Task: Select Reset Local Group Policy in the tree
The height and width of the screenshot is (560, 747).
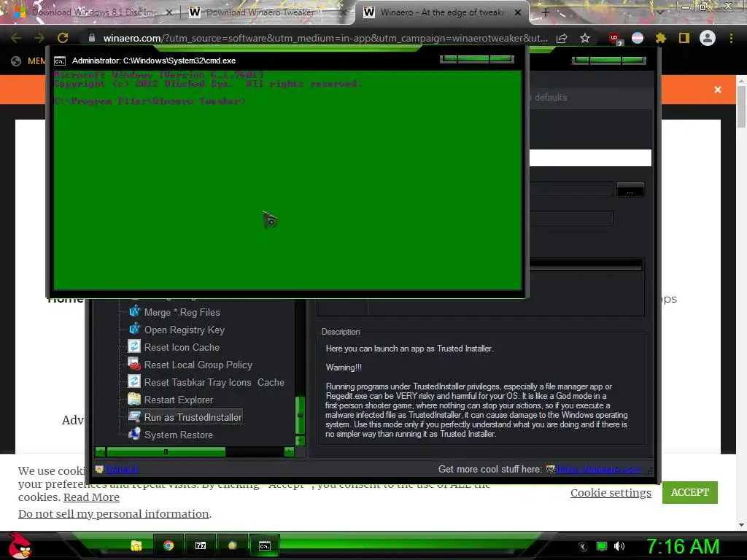Action: [x=198, y=365]
